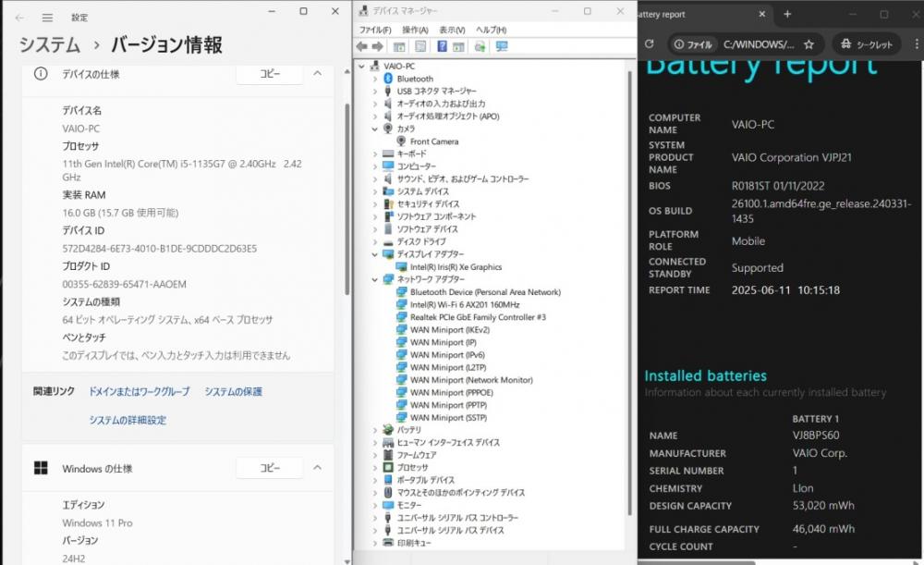924x565 pixels.
Task: Click the green-arrow driver update toolbar icon
Action: [x=480, y=46]
